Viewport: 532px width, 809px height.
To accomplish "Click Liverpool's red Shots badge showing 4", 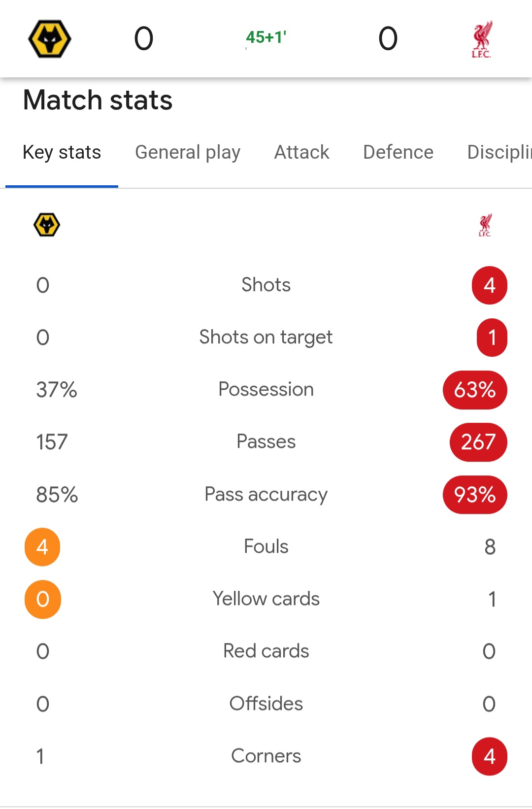I will point(489,285).
